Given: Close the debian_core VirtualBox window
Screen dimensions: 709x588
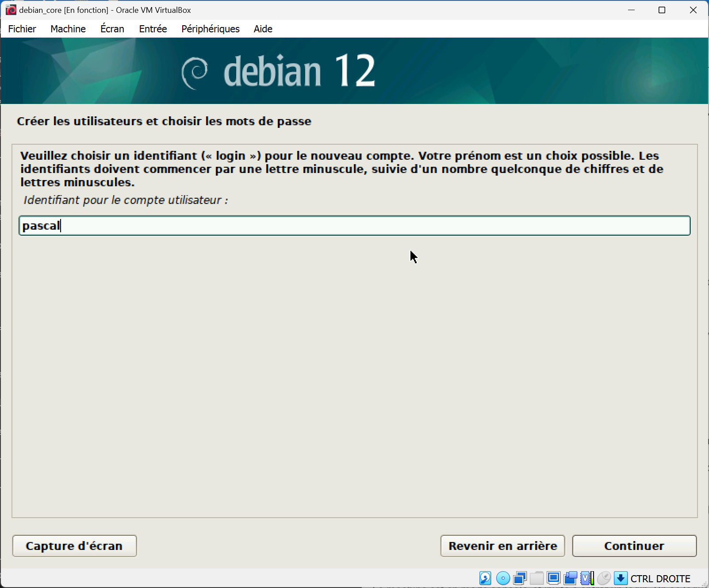Looking at the screenshot, I should [x=693, y=10].
